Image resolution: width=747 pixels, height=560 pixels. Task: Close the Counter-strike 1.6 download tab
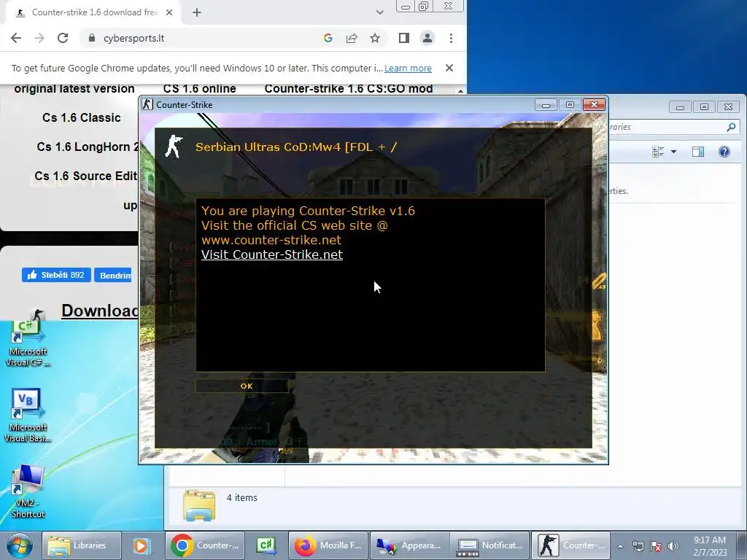(x=169, y=13)
